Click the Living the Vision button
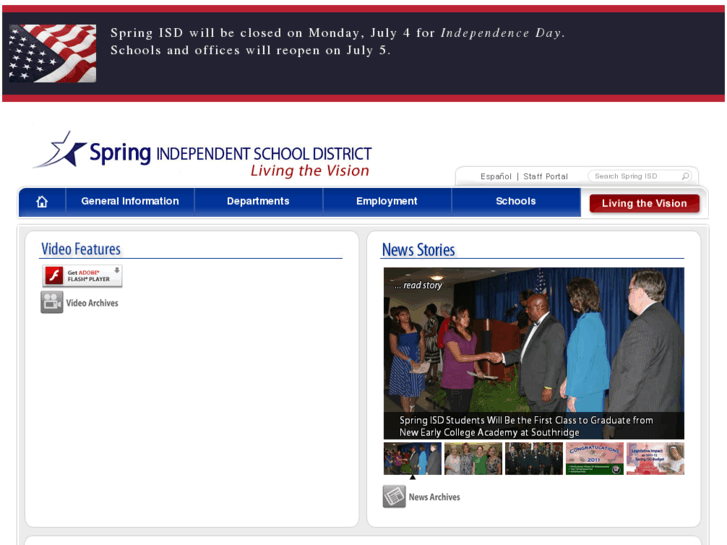The height and width of the screenshot is (545, 727). [644, 203]
